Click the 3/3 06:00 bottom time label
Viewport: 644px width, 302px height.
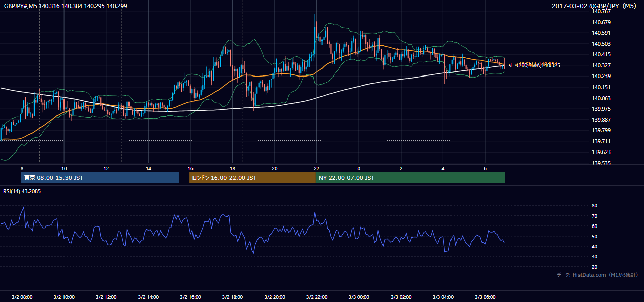click(x=485, y=297)
